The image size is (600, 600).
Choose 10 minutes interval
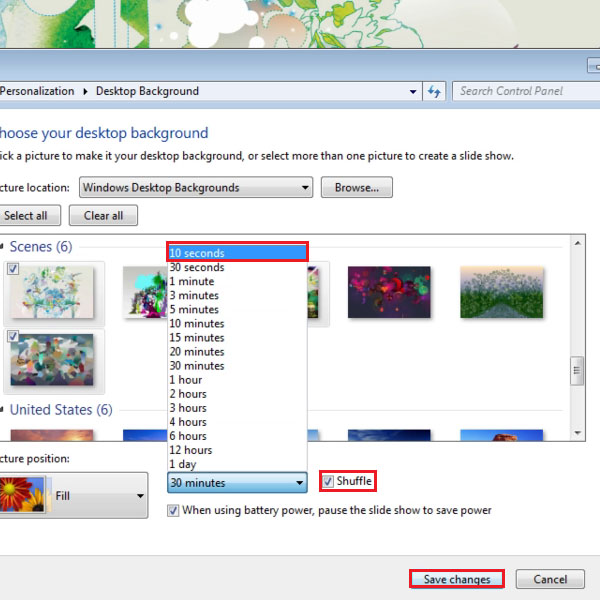(x=237, y=323)
